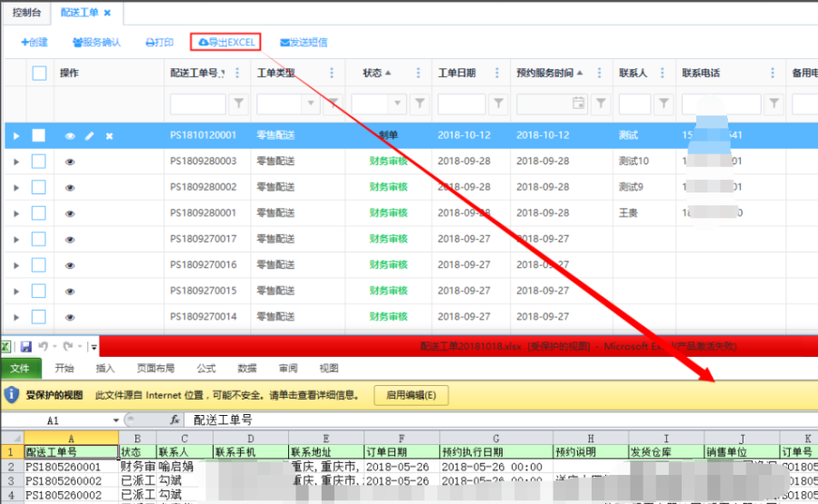Click the 创建 create button
Viewport: 818px width, 504px height.
(x=35, y=42)
